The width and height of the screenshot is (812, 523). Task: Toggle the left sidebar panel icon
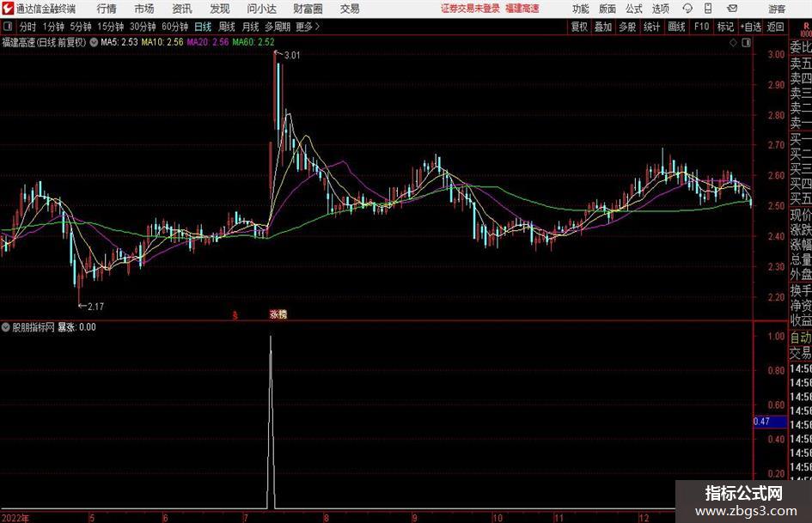pos(8,27)
